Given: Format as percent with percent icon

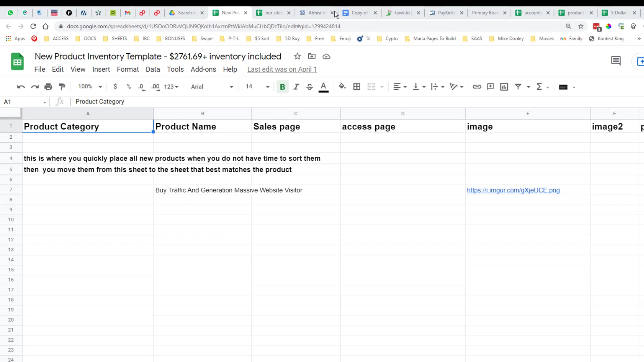Looking at the screenshot, I should click(129, 87).
